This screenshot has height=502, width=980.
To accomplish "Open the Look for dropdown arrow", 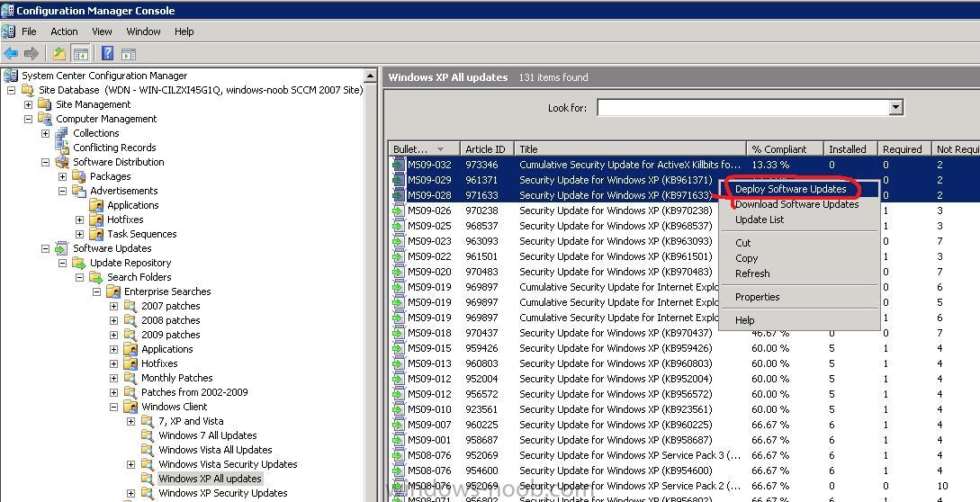I will click(x=895, y=108).
